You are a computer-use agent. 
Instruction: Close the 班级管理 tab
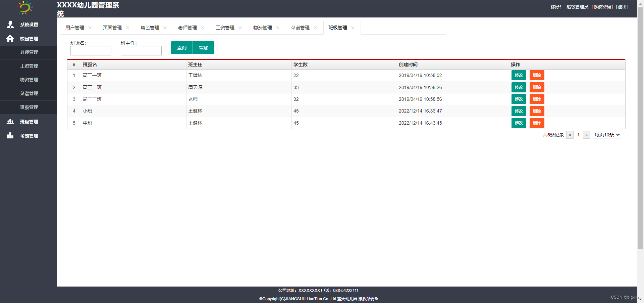(353, 28)
